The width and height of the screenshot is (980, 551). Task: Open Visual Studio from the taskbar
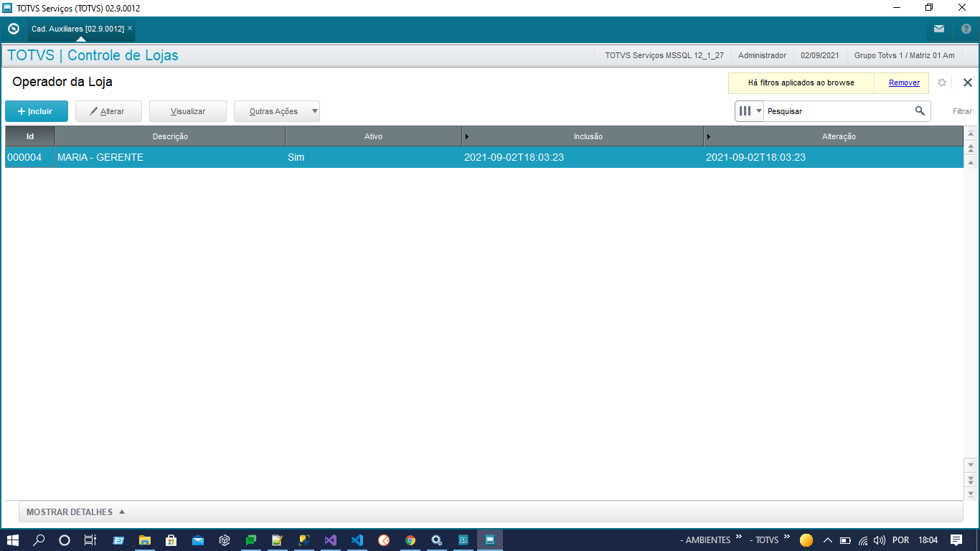[330, 540]
